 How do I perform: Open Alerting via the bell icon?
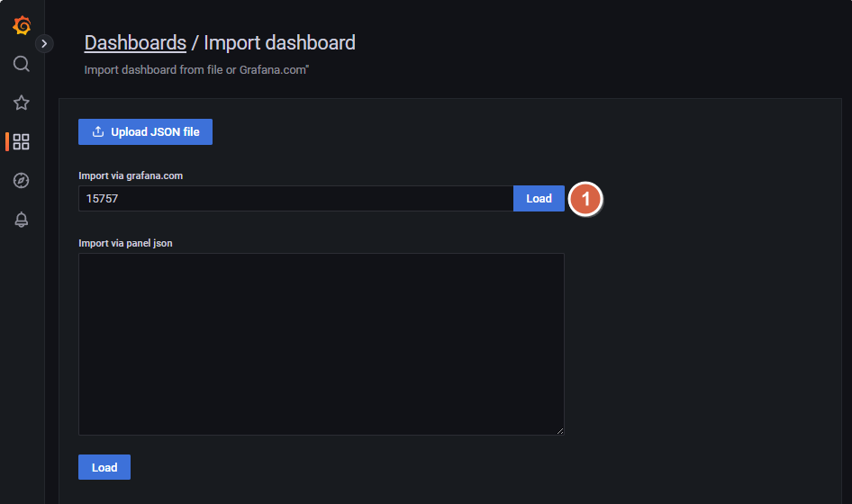click(22, 220)
